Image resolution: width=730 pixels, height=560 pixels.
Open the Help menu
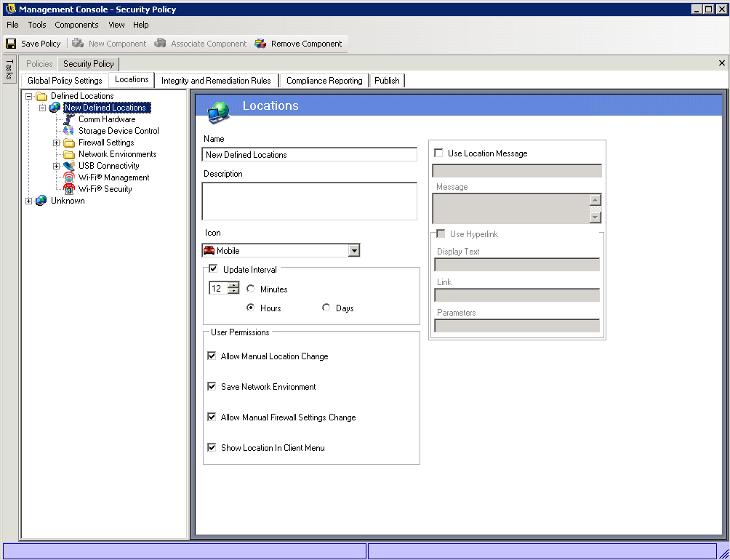[140, 25]
